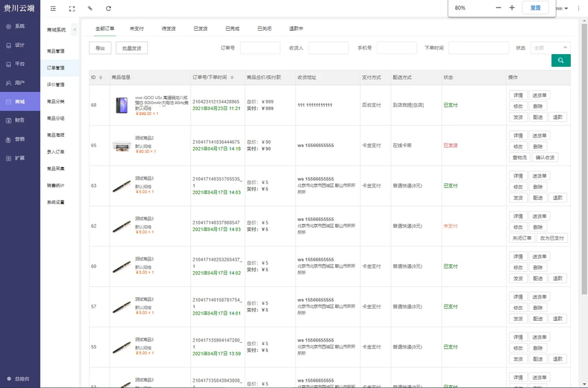Open the 设计 section in the sidebar

point(20,45)
